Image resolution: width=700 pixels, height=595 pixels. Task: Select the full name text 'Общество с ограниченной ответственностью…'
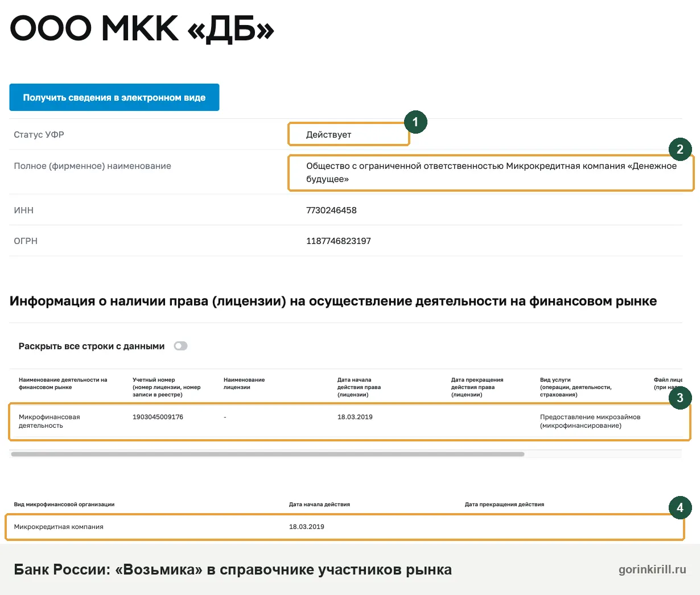coord(491,172)
